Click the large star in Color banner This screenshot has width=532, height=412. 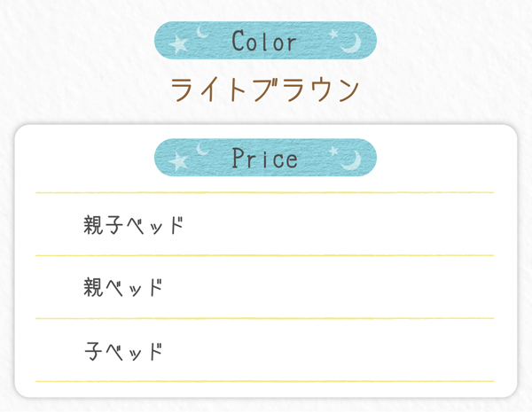point(178,45)
